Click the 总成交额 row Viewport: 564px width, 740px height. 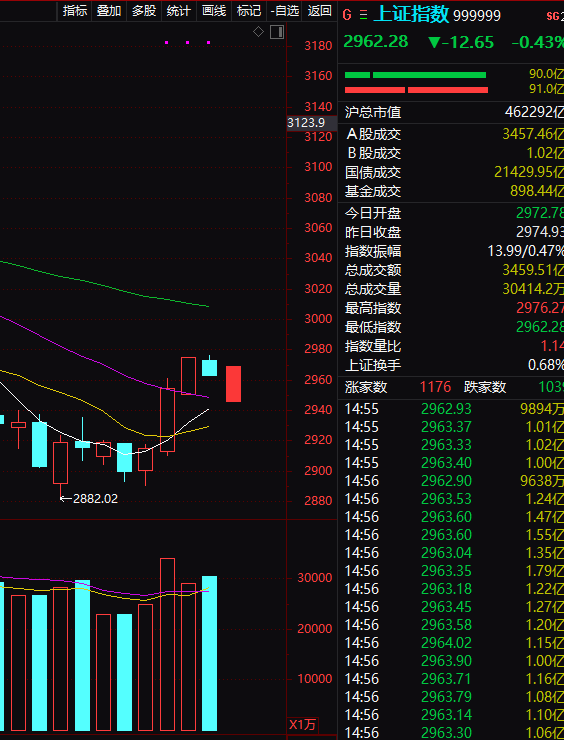point(451,270)
